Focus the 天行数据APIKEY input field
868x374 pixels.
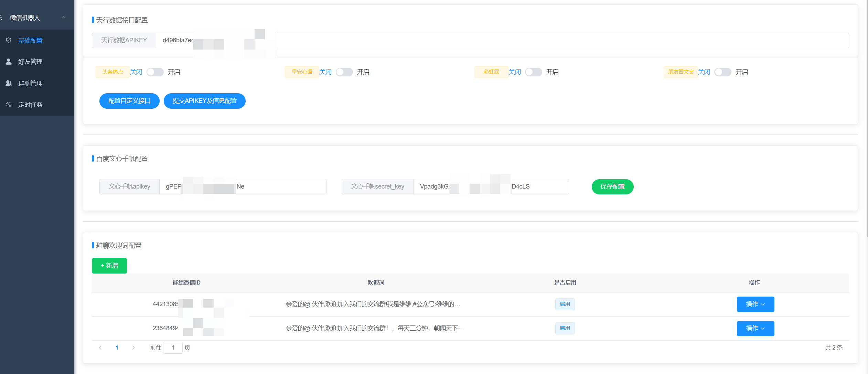tap(502, 40)
